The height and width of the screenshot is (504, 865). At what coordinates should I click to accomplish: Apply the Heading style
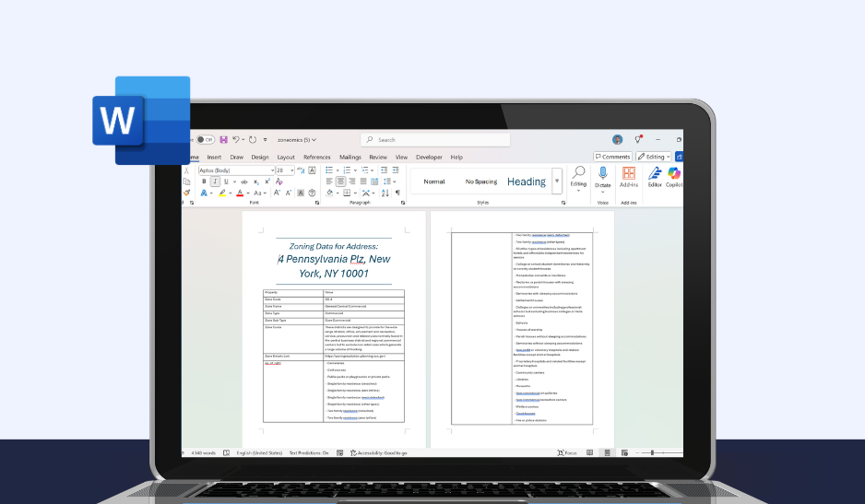[x=527, y=182]
